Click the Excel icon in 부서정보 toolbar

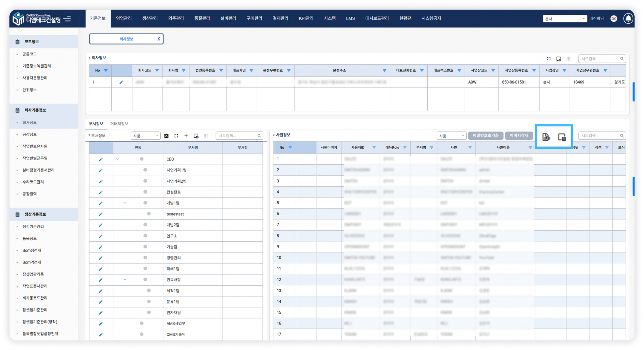166,136
